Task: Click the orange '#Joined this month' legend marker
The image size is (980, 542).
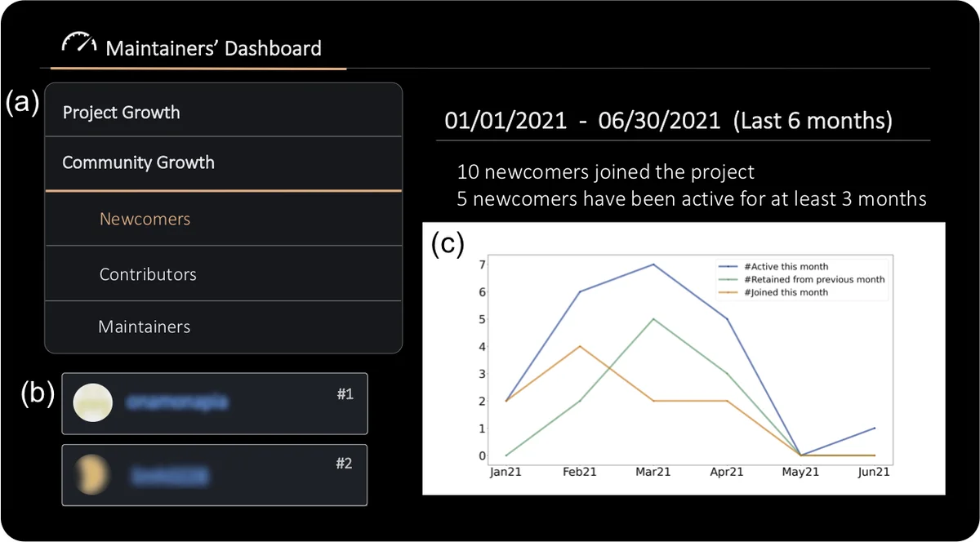Action: coord(728,292)
